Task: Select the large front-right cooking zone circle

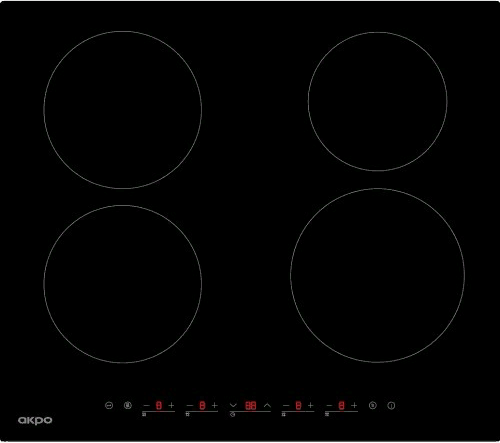Action: pyautogui.click(x=377, y=275)
